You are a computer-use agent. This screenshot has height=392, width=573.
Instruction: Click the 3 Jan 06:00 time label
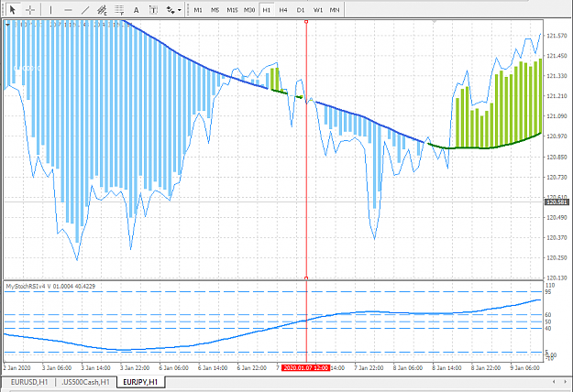56,368
